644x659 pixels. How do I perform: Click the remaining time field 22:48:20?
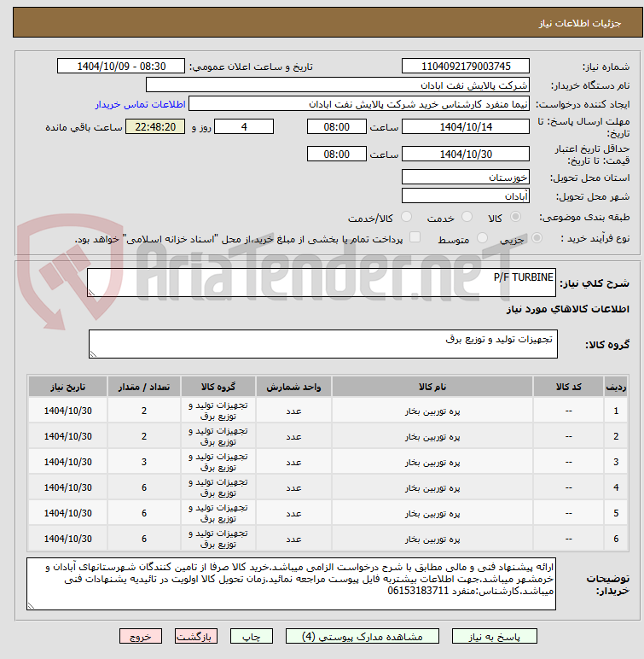tap(155, 126)
